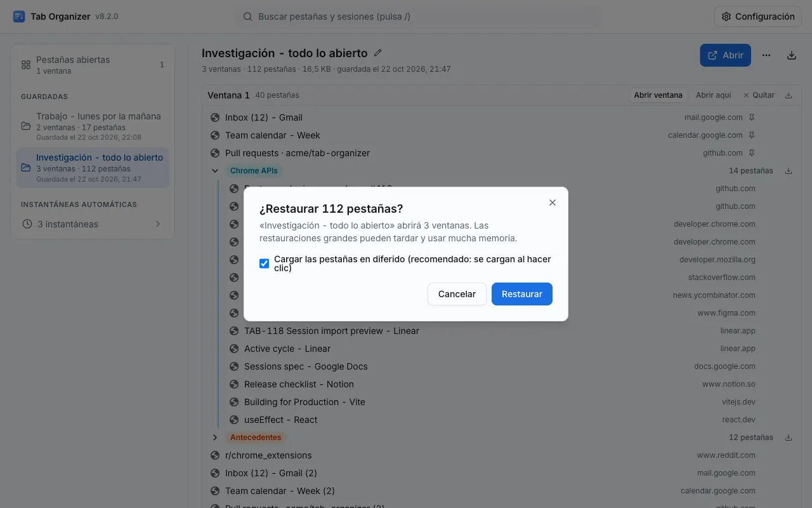The width and height of the screenshot is (812, 508).
Task: Click Abrir ventana for Ventana 1
Action: click(658, 95)
